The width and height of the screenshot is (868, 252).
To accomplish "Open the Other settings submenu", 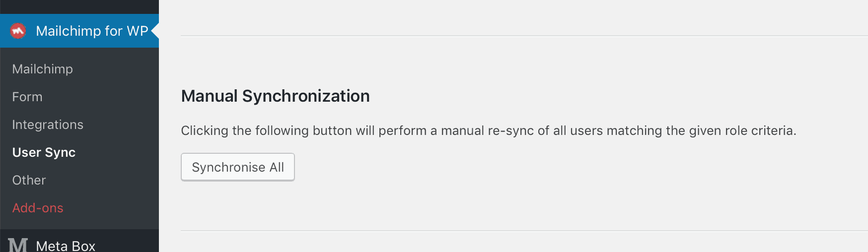I will pos(29,180).
